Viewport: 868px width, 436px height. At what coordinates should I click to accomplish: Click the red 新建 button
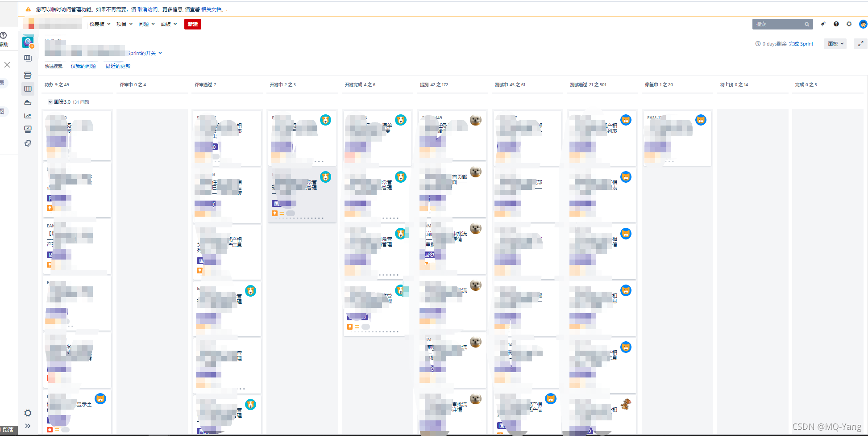pyautogui.click(x=193, y=24)
